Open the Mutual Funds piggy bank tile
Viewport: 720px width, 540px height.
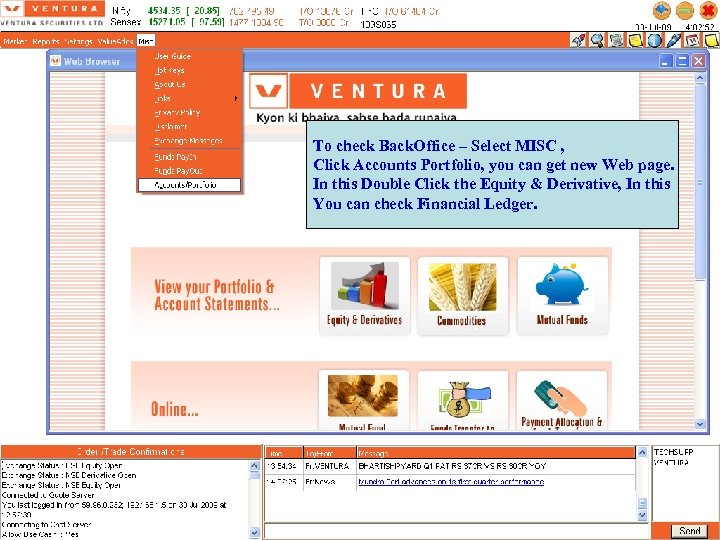tap(562, 295)
